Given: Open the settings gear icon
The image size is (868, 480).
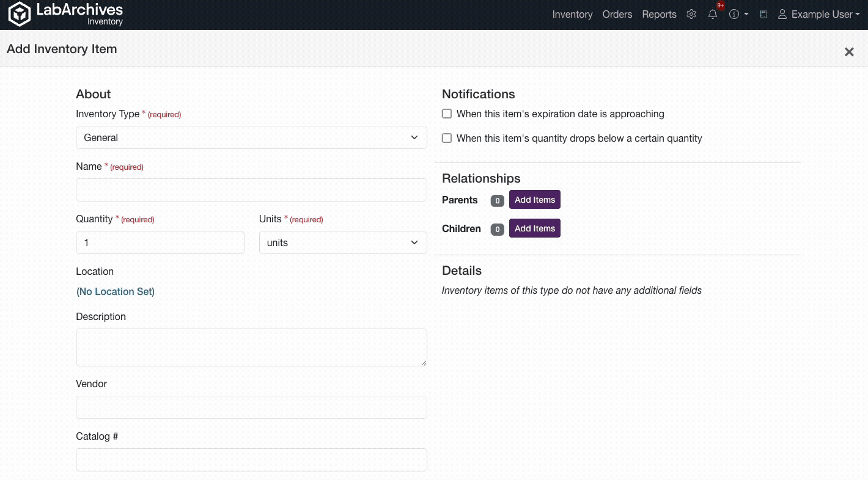Looking at the screenshot, I should [691, 15].
